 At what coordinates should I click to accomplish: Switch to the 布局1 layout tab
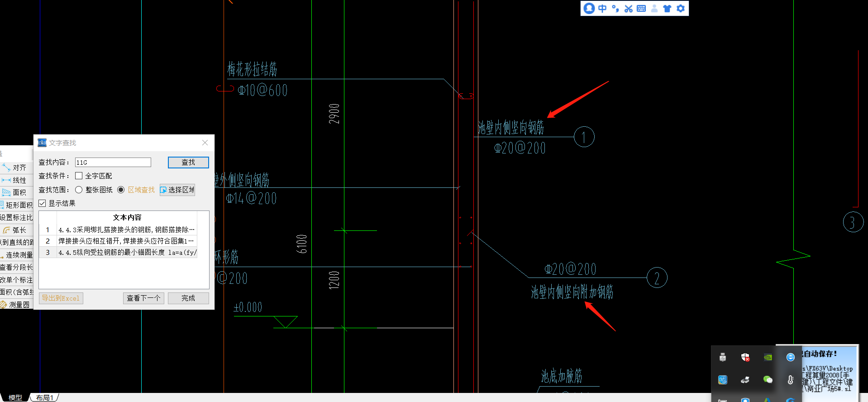tap(45, 397)
